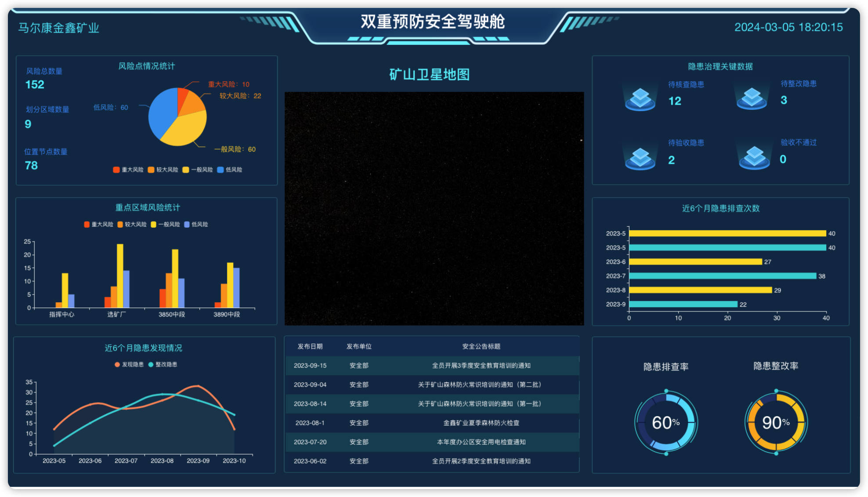Click the 发布单位 column header
The image size is (868, 497).
click(x=359, y=346)
